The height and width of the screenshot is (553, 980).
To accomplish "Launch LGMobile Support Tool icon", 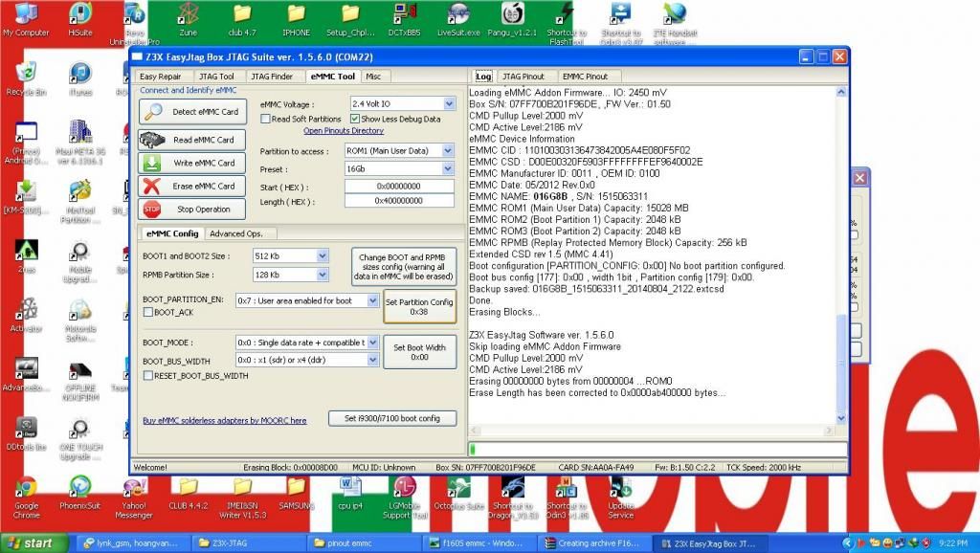I will pyautogui.click(x=405, y=498).
